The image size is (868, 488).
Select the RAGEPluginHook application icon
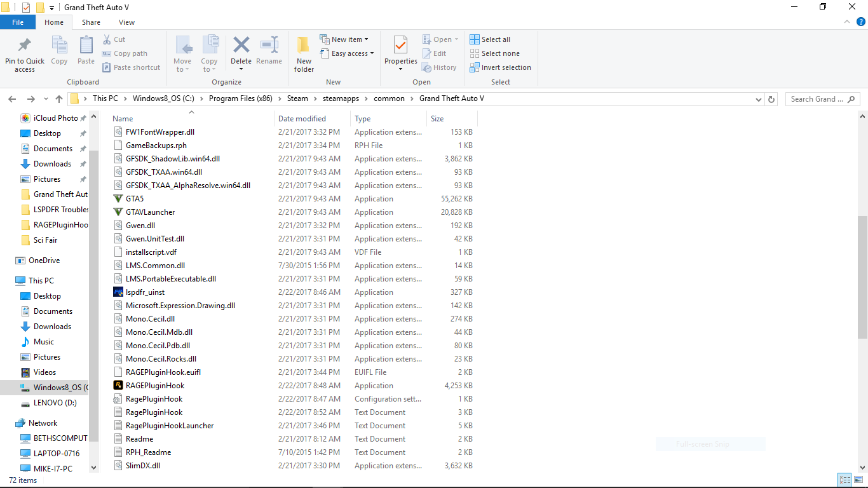click(x=118, y=386)
